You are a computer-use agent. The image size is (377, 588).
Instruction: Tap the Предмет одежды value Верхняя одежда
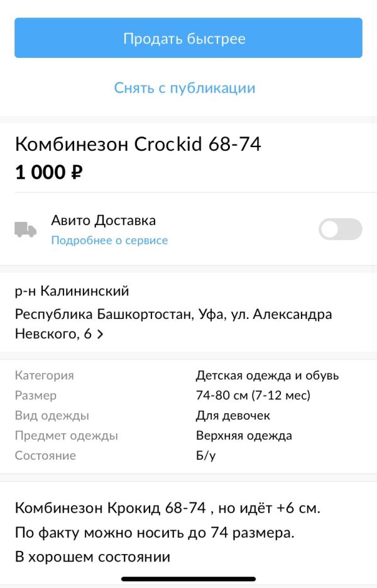[x=244, y=435]
